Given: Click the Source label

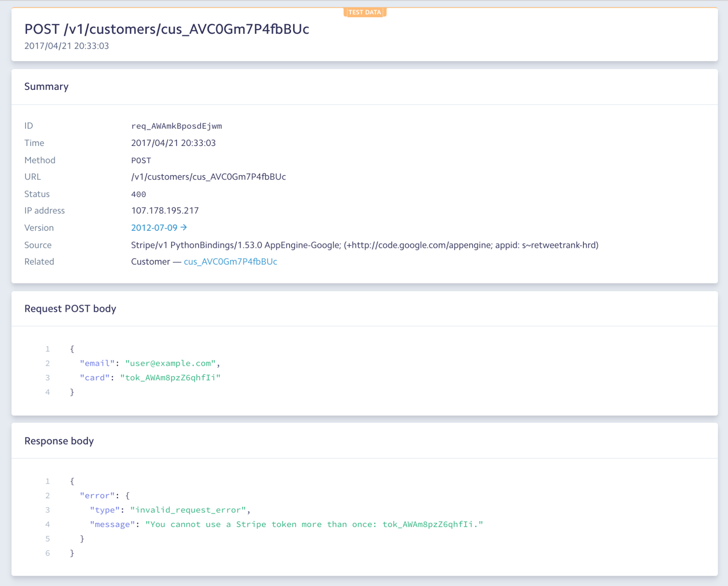Looking at the screenshot, I should pos(38,245).
